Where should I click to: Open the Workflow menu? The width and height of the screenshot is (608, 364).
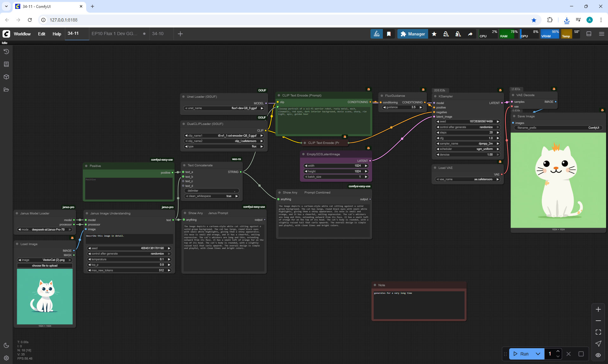click(22, 34)
